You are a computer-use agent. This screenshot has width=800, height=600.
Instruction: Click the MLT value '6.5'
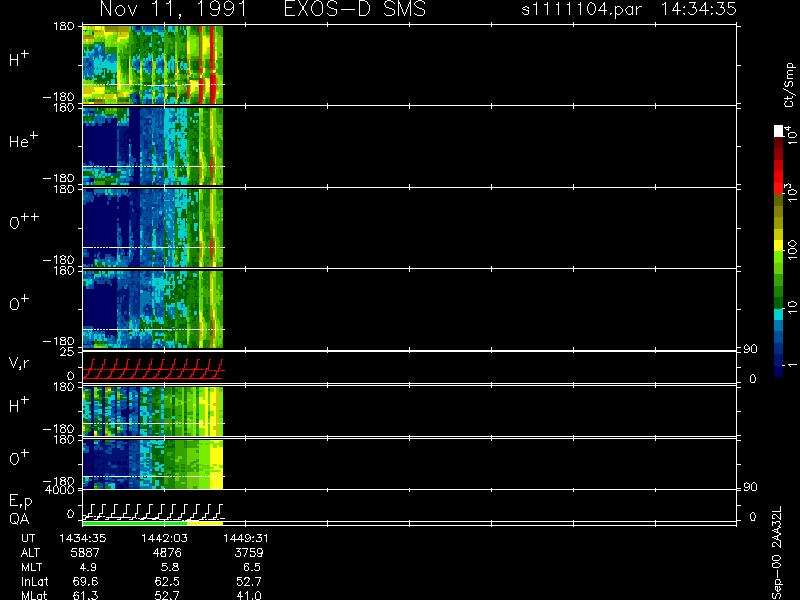point(252,567)
